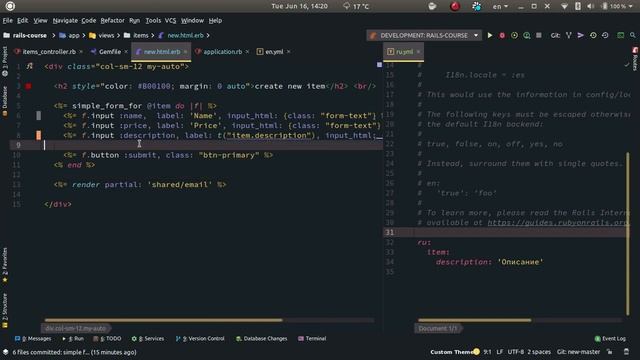Open the volume icon in system tray
Viewport: 640px width, 360px height.
(591, 6)
